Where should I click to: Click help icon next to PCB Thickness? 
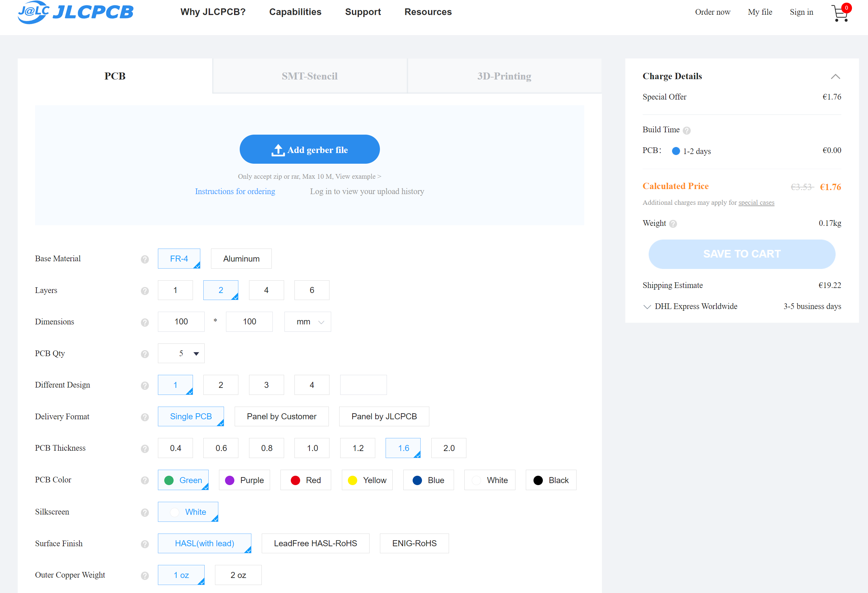coord(145,448)
